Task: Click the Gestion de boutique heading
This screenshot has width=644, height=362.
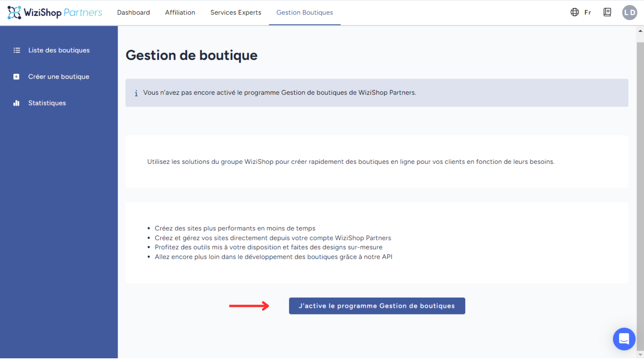Action: point(192,55)
